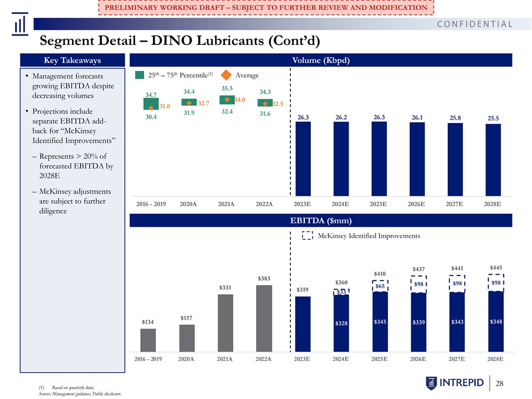532x399 pixels.
Task: Click the column-chart logo beside the title
Action: pyautogui.click(x=20, y=24)
